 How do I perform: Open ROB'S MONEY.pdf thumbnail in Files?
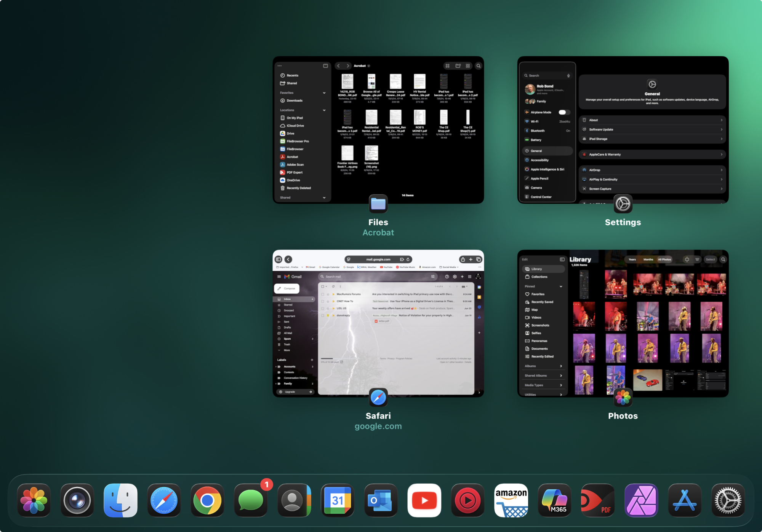coord(419,117)
